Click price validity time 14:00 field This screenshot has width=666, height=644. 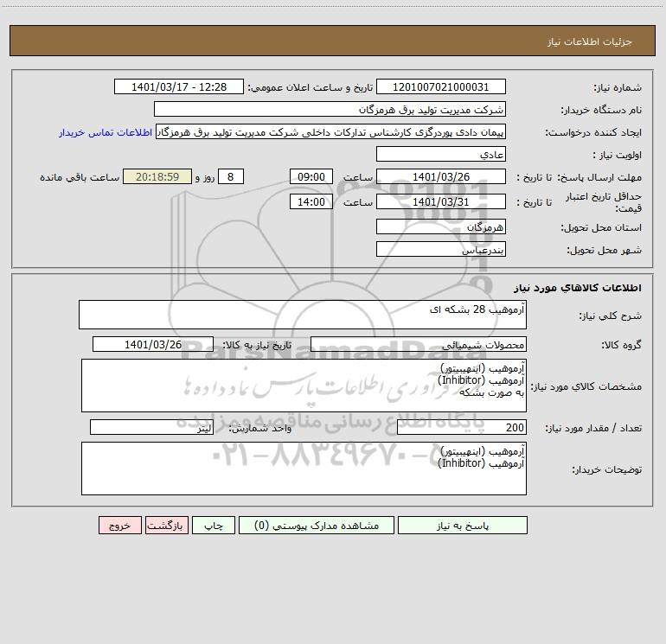(311, 201)
